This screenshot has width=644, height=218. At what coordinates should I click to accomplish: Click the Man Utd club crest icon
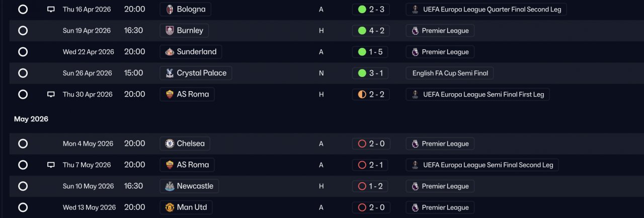(170, 207)
